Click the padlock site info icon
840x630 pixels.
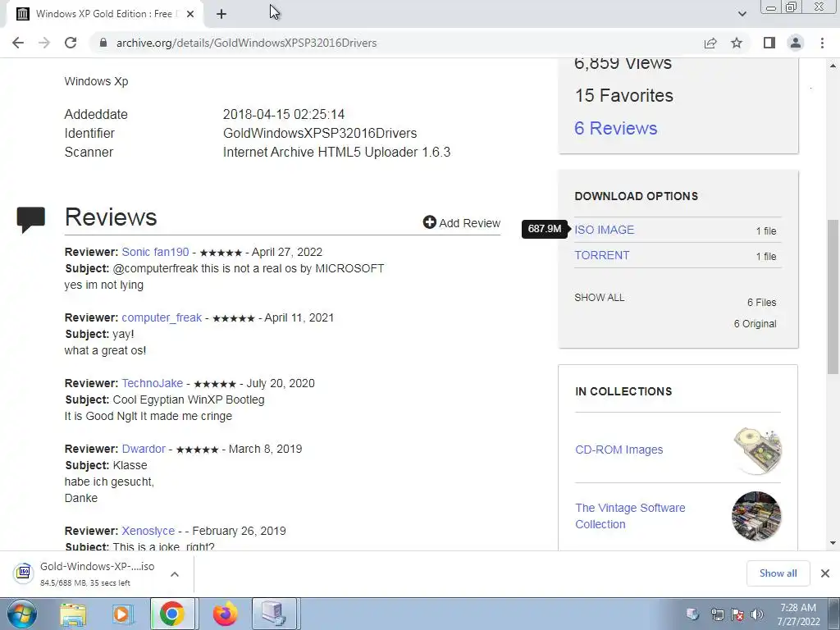pos(103,43)
